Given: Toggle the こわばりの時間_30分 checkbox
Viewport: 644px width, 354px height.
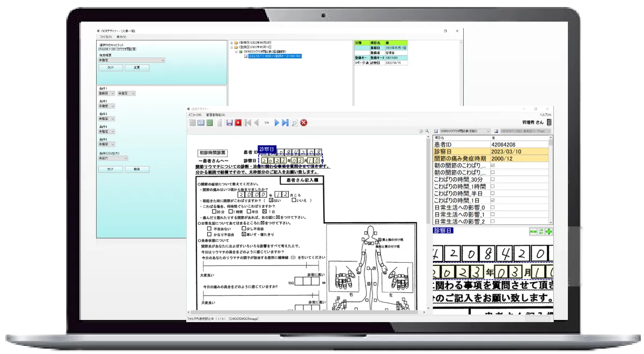Looking at the screenshot, I should 492,179.
